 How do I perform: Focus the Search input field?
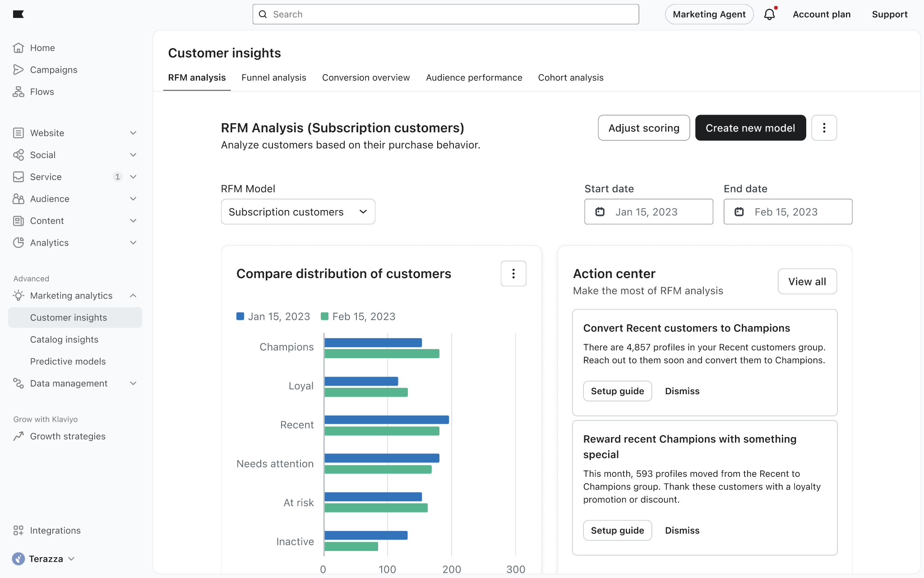(x=446, y=14)
